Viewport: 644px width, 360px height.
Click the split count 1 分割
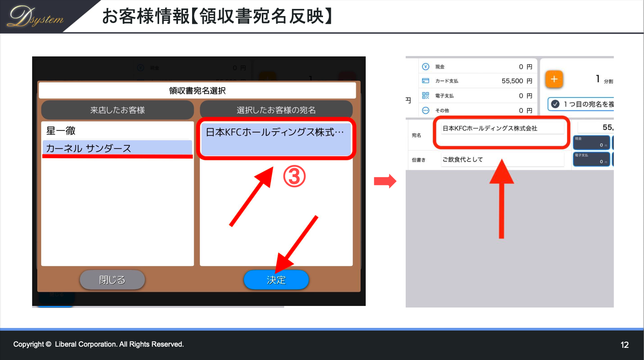tap(604, 79)
